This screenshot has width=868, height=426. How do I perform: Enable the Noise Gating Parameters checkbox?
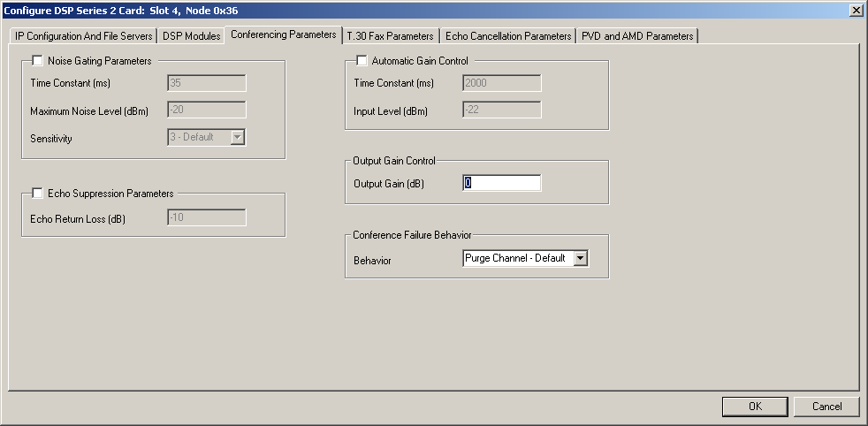click(37, 61)
